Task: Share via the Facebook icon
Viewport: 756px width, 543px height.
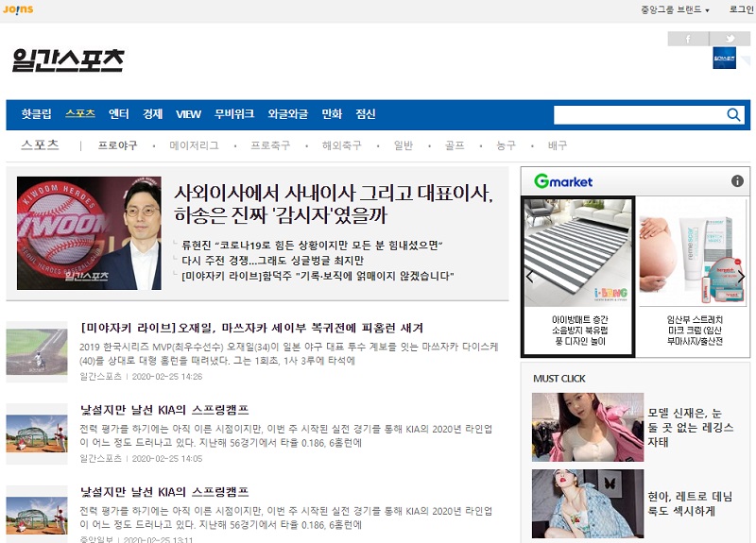Action: coord(688,39)
